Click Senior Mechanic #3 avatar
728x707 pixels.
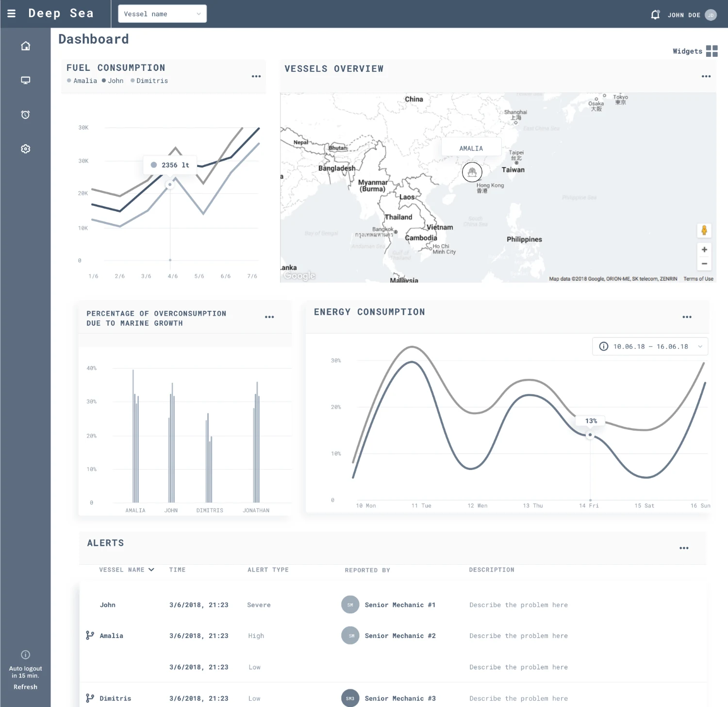click(350, 698)
